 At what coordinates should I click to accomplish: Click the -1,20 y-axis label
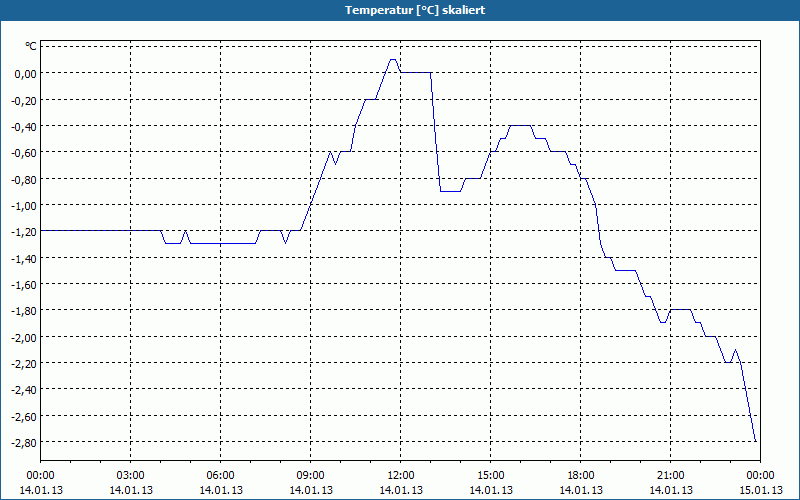point(23,232)
